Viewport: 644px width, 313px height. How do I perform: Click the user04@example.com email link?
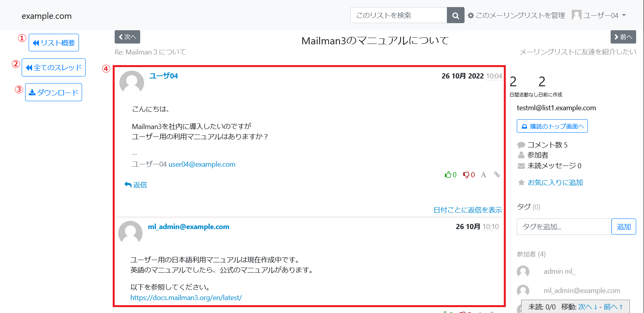tap(202, 164)
